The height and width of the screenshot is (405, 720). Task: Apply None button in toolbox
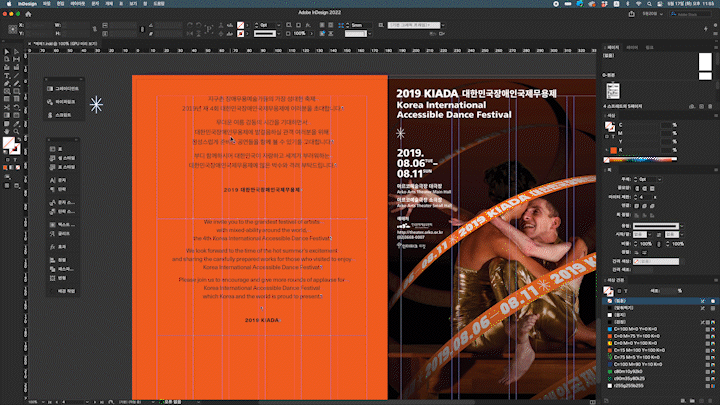(18, 168)
